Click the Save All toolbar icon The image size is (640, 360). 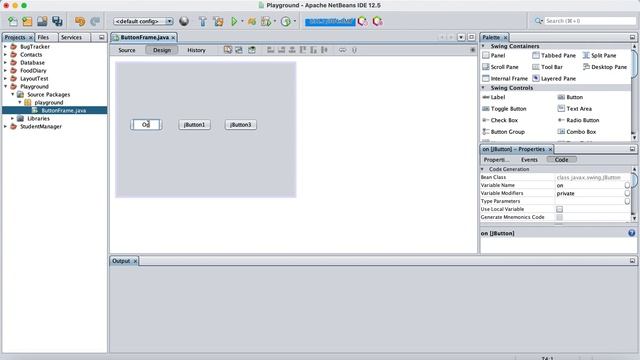(x=57, y=21)
